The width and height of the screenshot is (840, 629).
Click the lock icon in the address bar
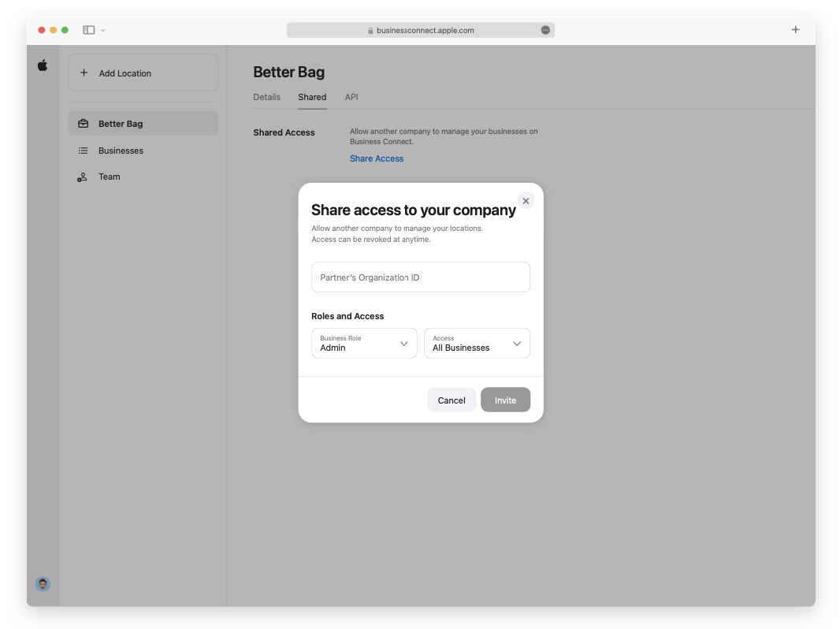[370, 31]
